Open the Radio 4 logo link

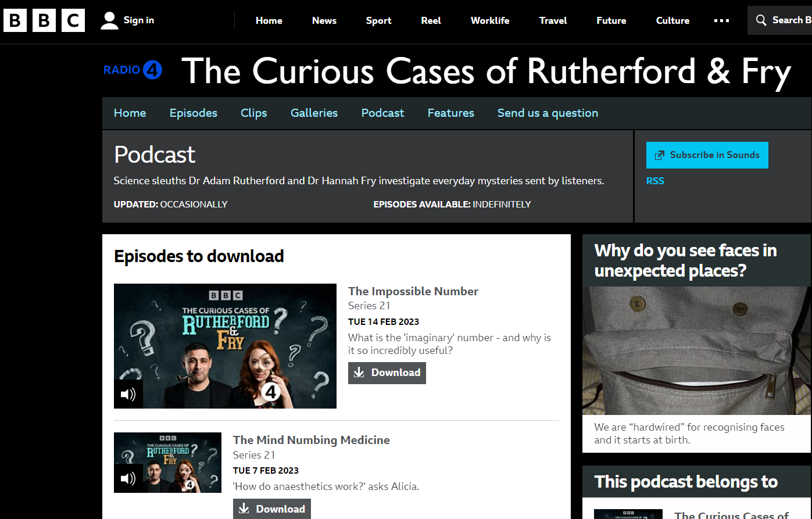[133, 70]
